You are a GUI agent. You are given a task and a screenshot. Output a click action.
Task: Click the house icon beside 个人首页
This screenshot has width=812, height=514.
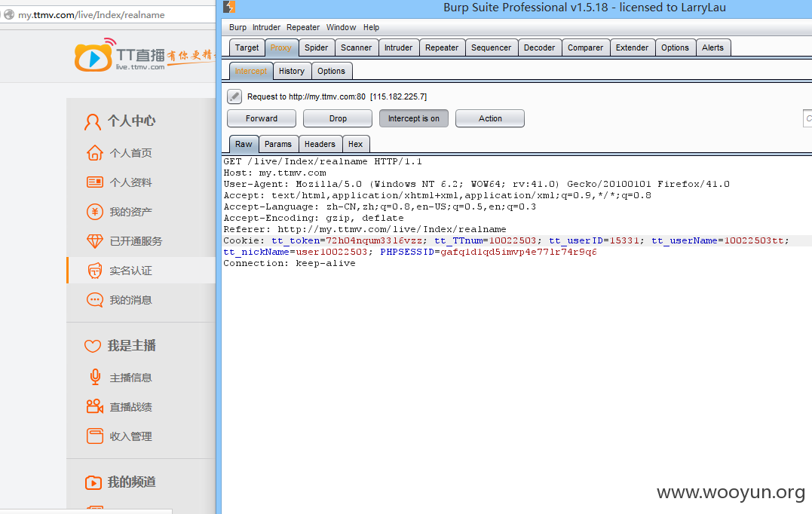pos(95,153)
